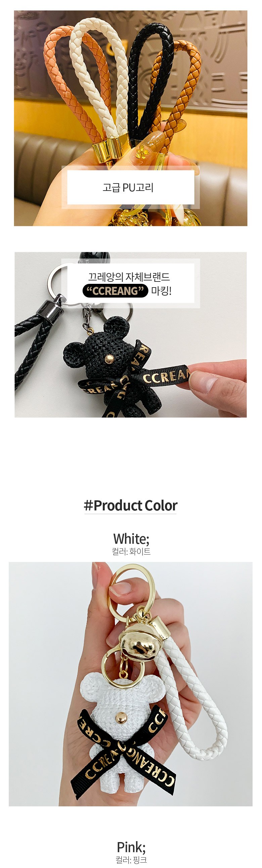Click the 컬러: 핑크 subtitle
The image size is (262, 868).
click(131, 860)
